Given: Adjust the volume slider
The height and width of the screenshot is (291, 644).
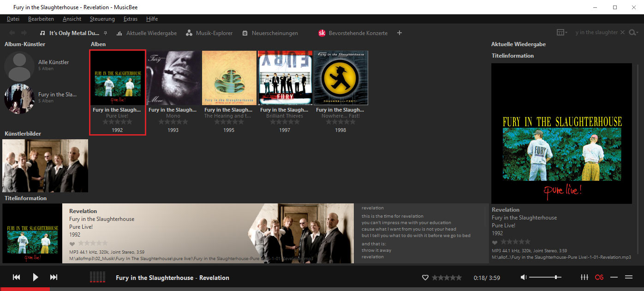Looking at the screenshot, I should [x=545, y=277].
